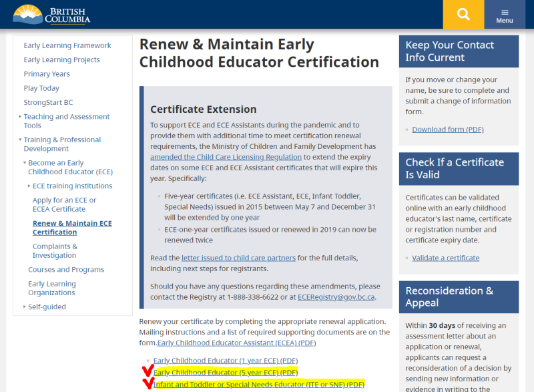The height and width of the screenshot is (392, 534).
Task: Open the yellow search icon button
Action: click(463, 14)
